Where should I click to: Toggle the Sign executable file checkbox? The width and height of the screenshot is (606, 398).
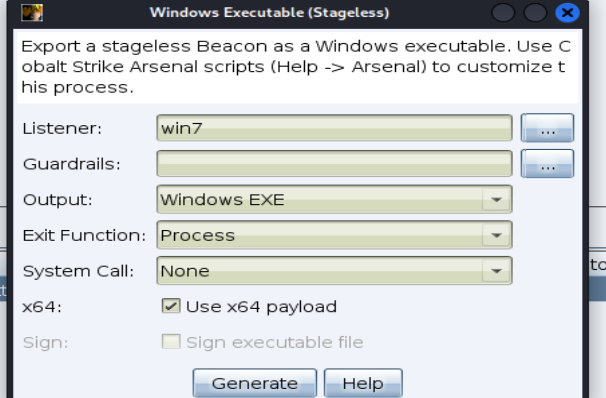(171, 342)
